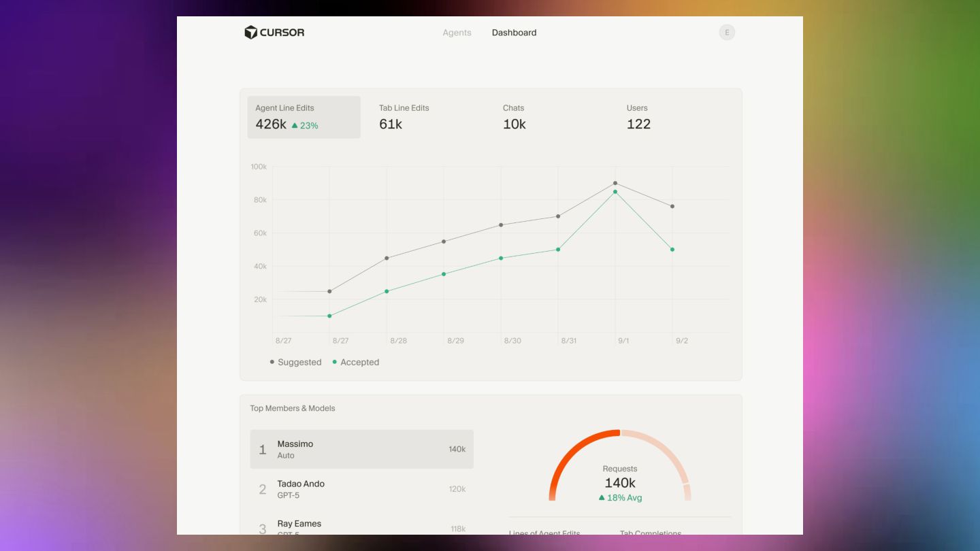980x551 pixels.
Task: Click the Accepted data point at 9/2
Action: tap(672, 250)
